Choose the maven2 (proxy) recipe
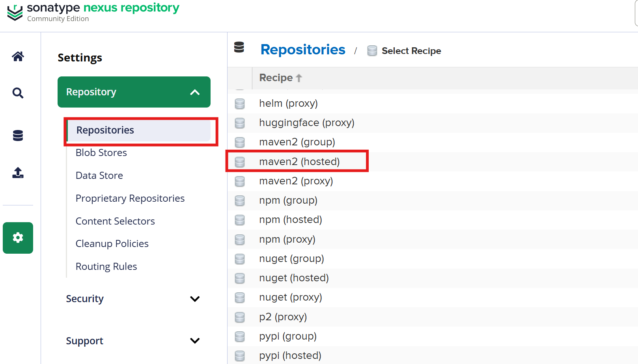Screen dimensions: 638x364 pos(296,181)
